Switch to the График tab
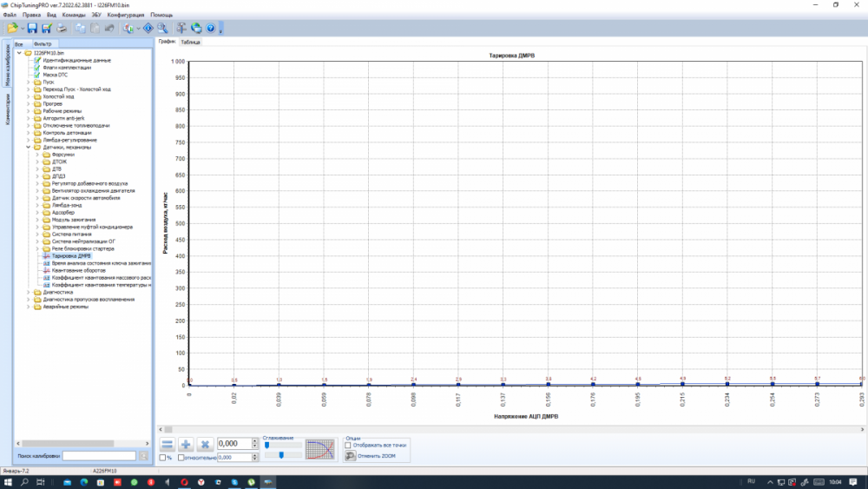This screenshot has height=489, width=868. [167, 42]
